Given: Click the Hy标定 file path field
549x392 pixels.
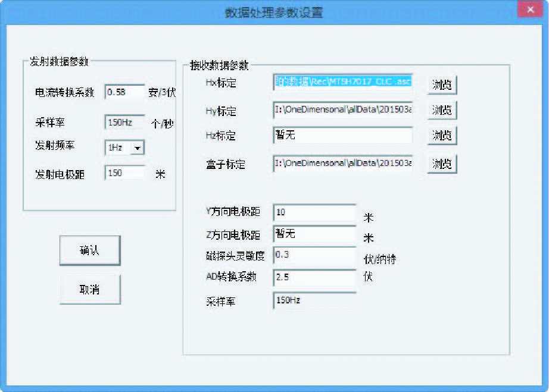Looking at the screenshot, I should (x=343, y=110).
